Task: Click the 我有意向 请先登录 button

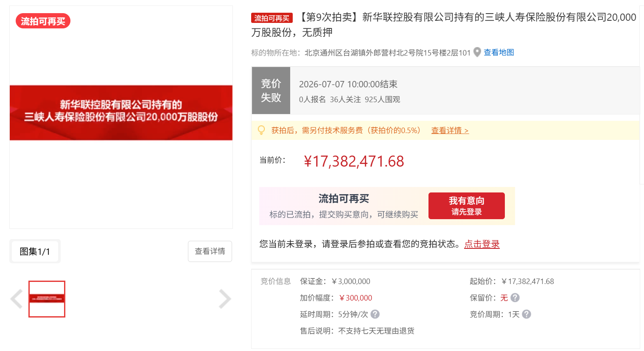Action: point(467,206)
